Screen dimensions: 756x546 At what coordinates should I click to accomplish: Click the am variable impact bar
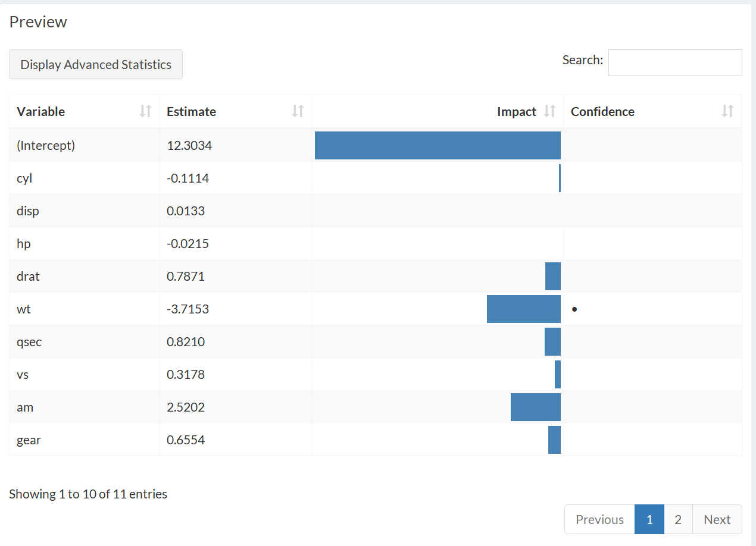(x=536, y=407)
